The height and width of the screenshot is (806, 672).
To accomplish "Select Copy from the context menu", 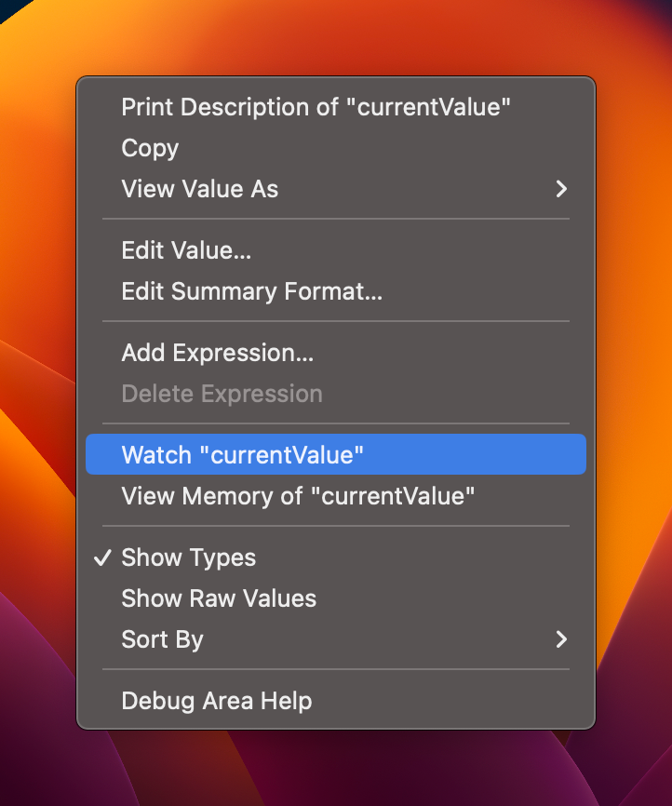I will 150,148.
